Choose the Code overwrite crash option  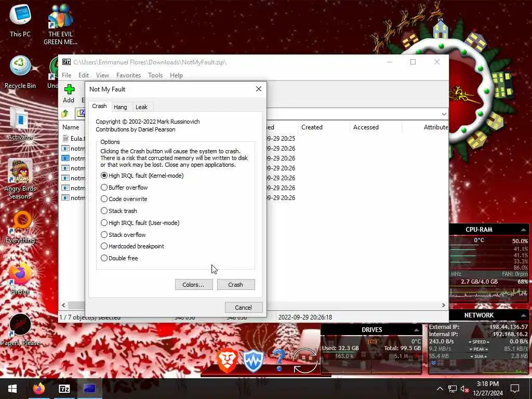(124, 199)
